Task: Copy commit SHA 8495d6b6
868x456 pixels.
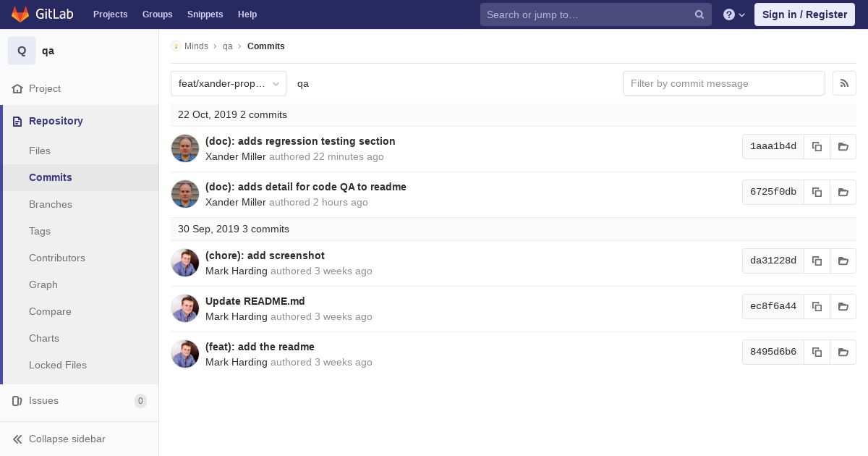Action: (817, 352)
